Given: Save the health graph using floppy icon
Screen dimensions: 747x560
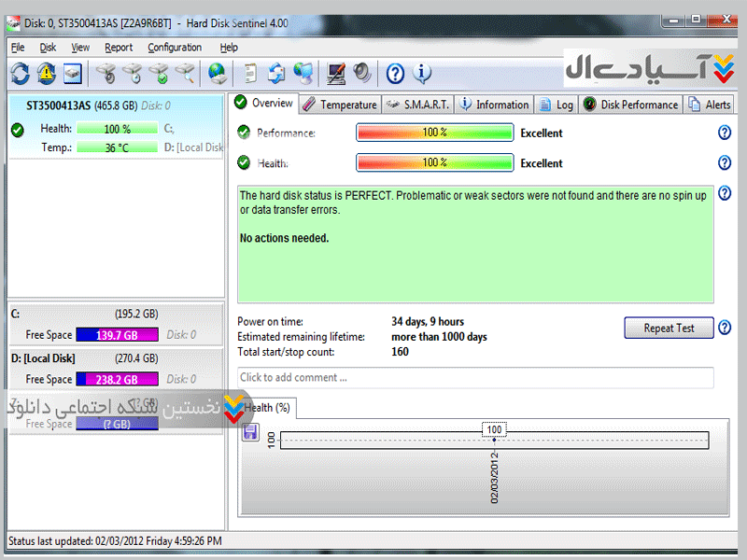Looking at the screenshot, I should [x=250, y=431].
